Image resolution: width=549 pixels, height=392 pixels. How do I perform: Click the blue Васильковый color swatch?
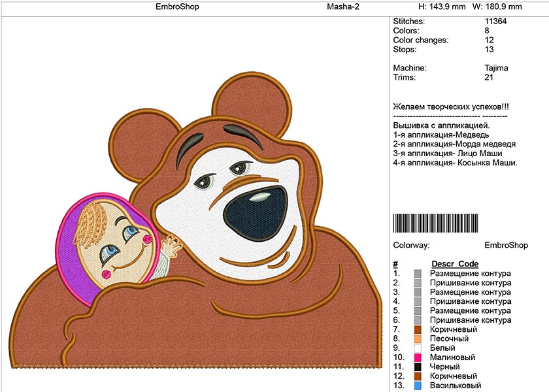pos(418,385)
